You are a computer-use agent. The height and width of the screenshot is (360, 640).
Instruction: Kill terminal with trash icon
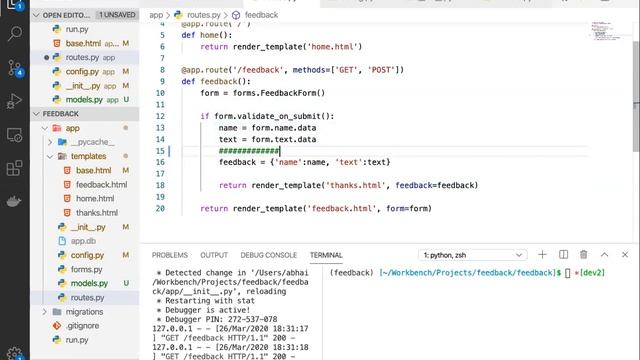(x=584, y=255)
